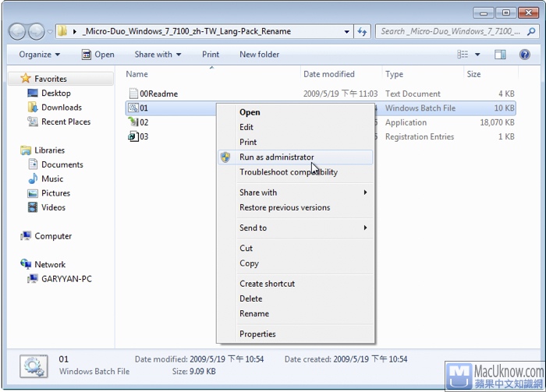The height and width of the screenshot is (392, 546).
Task: Open Downloads in the Favorites list
Action: pyautogui.click(x=62, y=108)
